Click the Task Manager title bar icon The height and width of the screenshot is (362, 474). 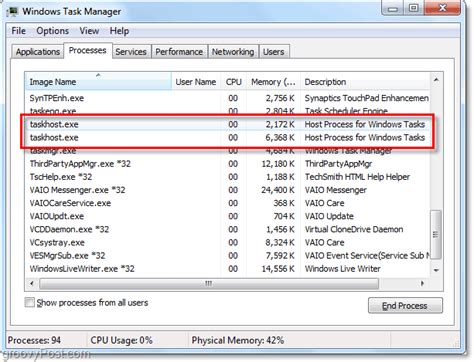(13, 12)
